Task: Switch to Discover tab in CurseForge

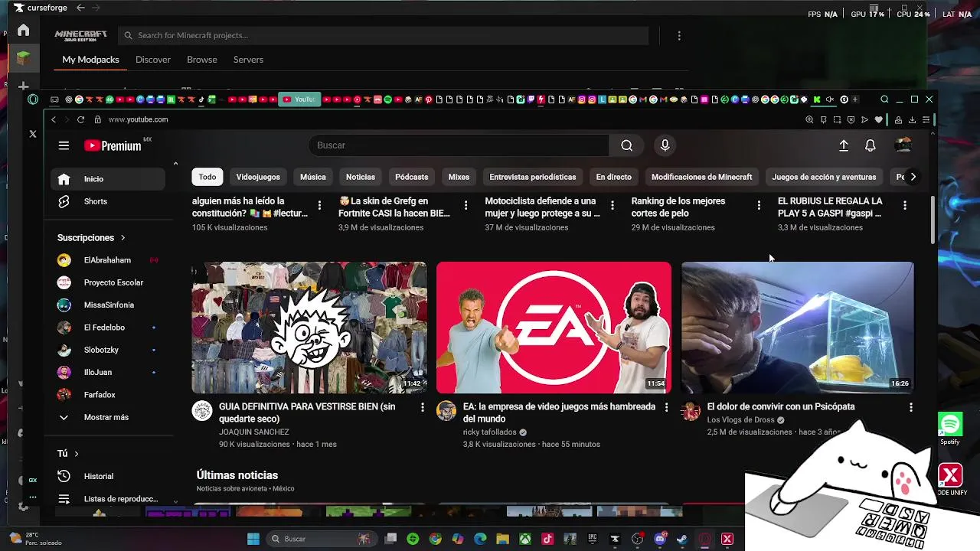Action: 153,60
